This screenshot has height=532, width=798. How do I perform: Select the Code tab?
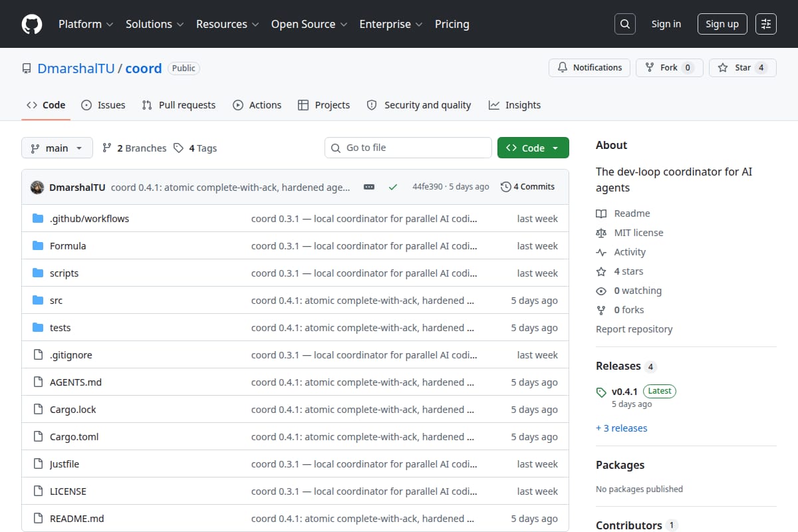[x=46, y=105]
